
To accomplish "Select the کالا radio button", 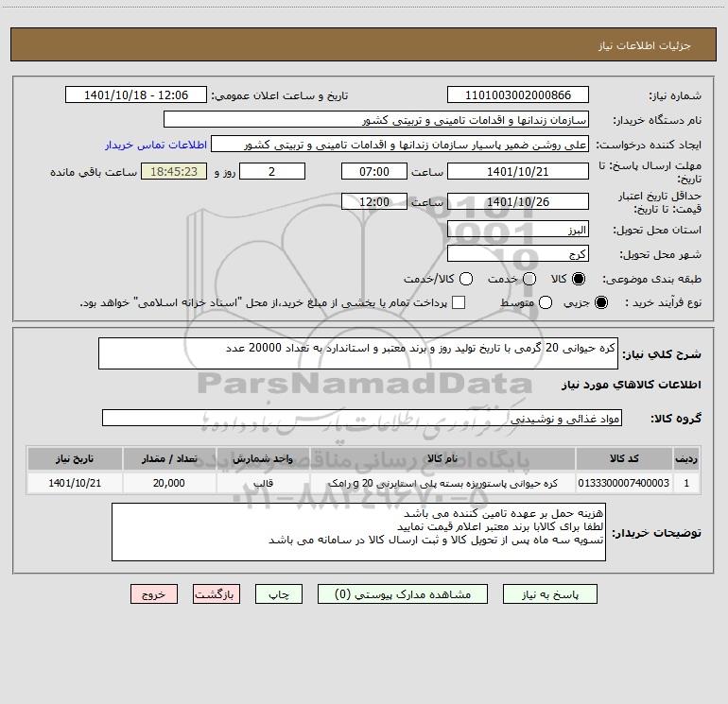I will (x=579, y=279).
